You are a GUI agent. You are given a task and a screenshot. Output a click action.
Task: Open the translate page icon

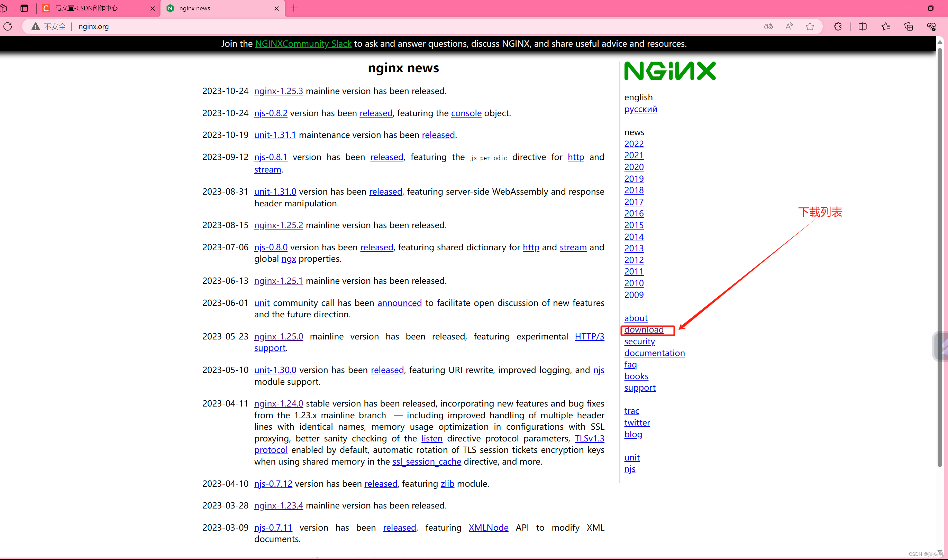(768, 26)
